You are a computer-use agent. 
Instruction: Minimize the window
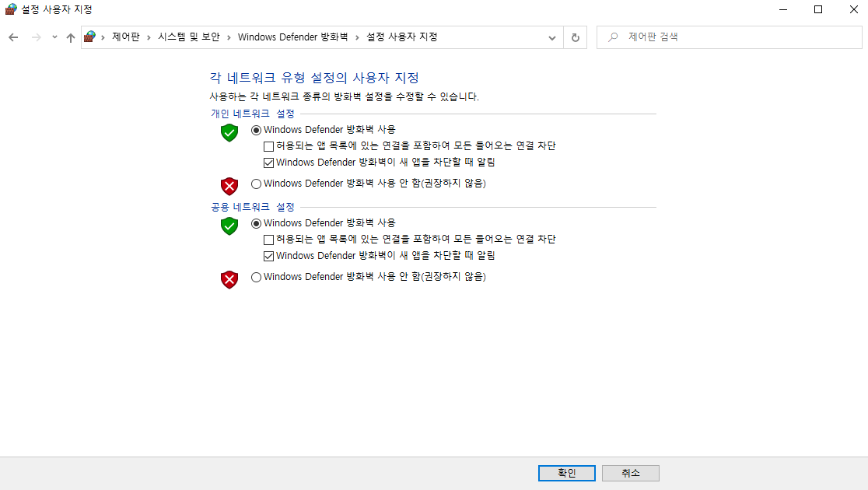pos(782,9)
